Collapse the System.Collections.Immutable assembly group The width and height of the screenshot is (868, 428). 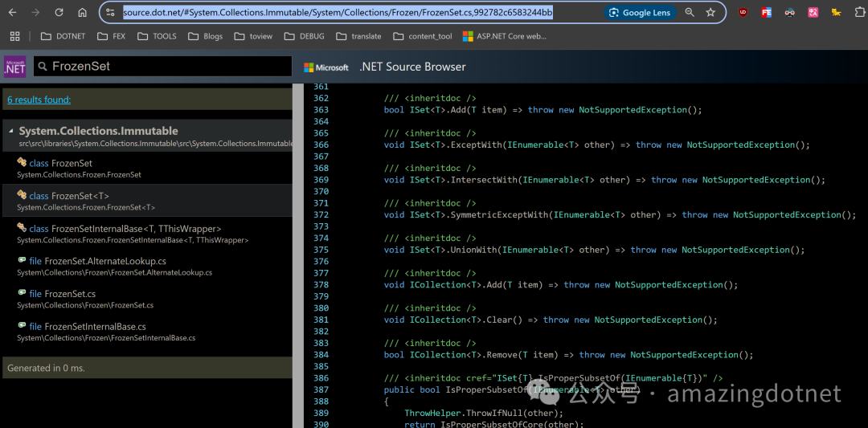[x=11, y=131]
